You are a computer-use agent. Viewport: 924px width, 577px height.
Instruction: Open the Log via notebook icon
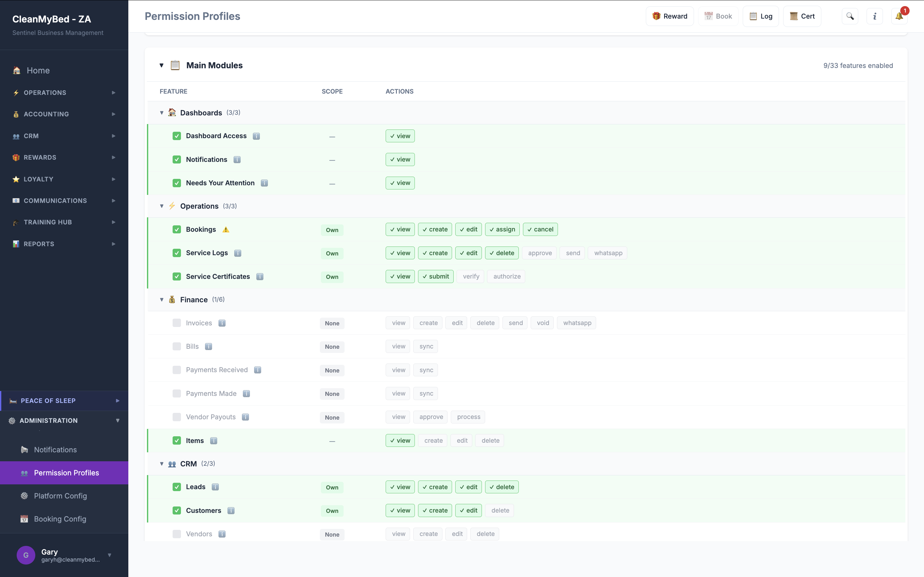[x=753, y=16]
